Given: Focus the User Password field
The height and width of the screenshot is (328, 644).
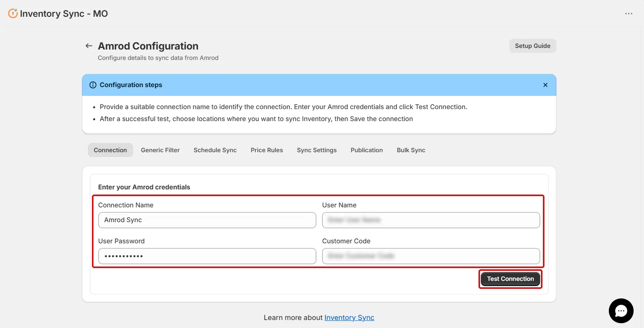Looking at the screenshot, I should click(x=207, y=256).
